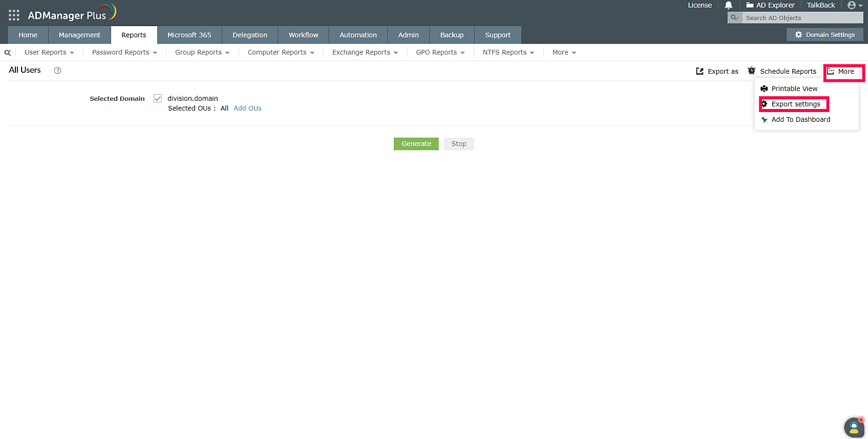
Task: Select Export settings from the More menu
Action: 795,104
